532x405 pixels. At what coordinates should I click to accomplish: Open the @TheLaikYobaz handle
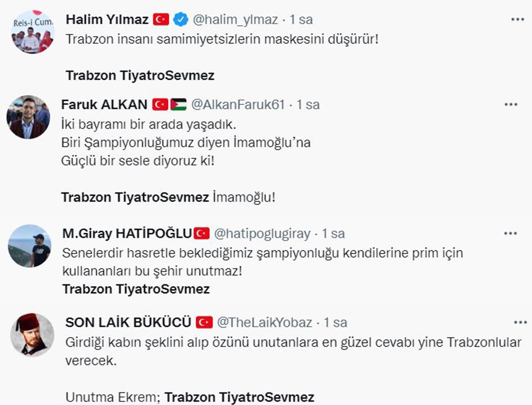tap(265, 323)
